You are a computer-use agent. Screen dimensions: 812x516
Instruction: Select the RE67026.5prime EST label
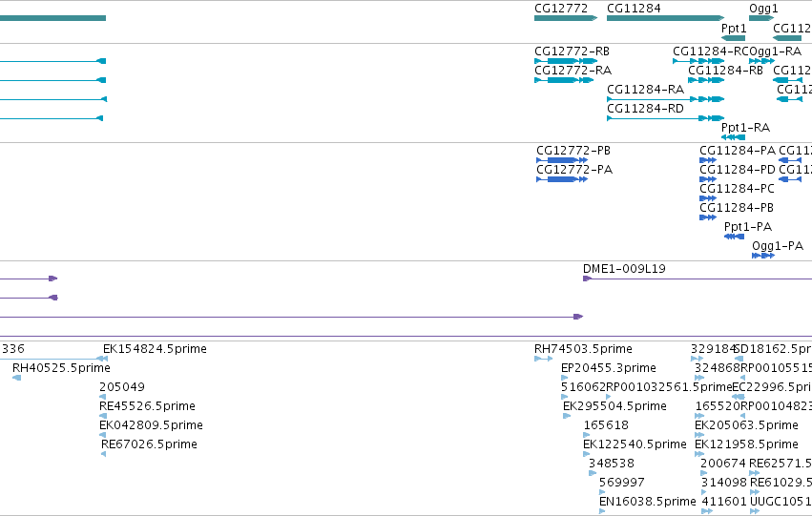coord(149,444)
